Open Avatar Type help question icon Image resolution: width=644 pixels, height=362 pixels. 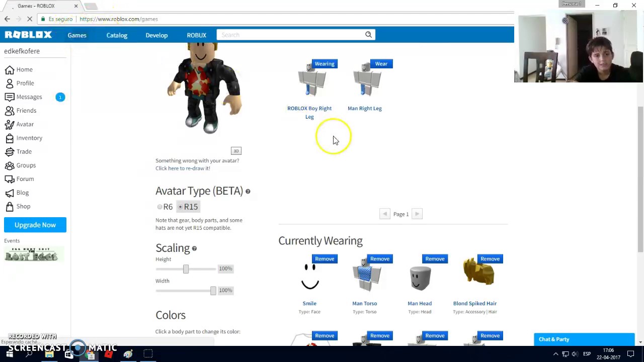click(x=248, y=191)
